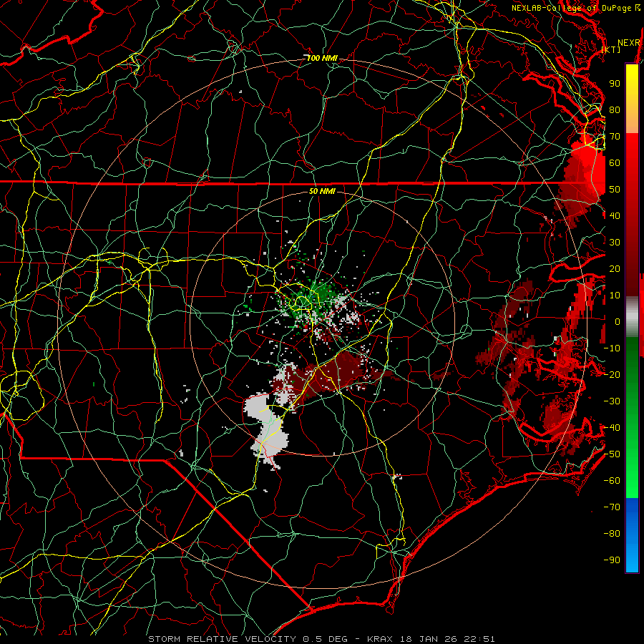Pick the -90 scale label
The height and width of the screenshot is (644, 644).
612,560
